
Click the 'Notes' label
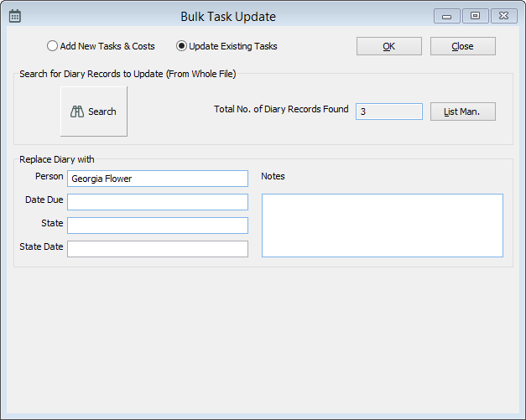tap(273, 176)
